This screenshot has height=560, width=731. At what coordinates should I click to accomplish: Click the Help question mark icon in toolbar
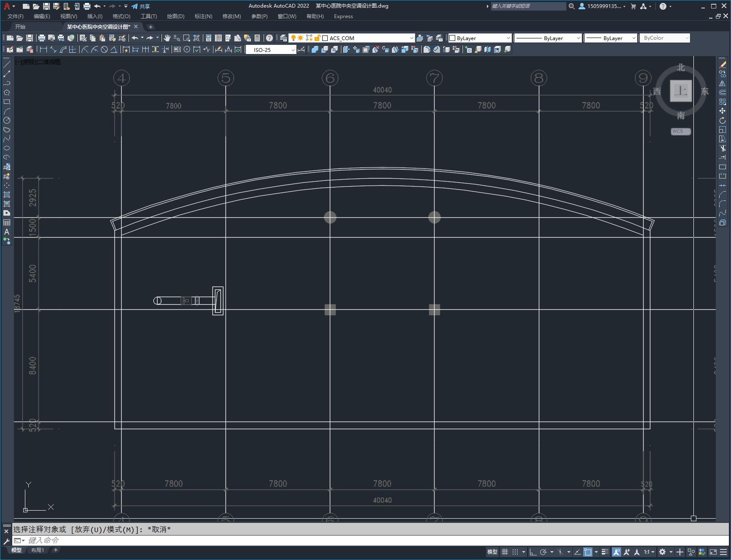click(x=269, y=38)
